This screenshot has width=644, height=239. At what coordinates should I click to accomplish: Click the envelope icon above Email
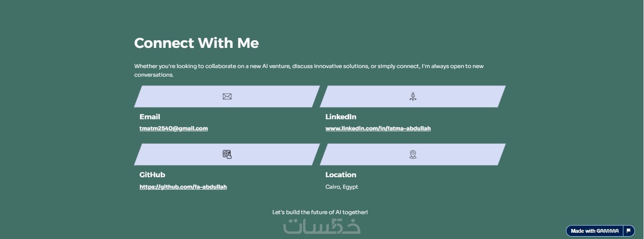click(x=227, y=96)
